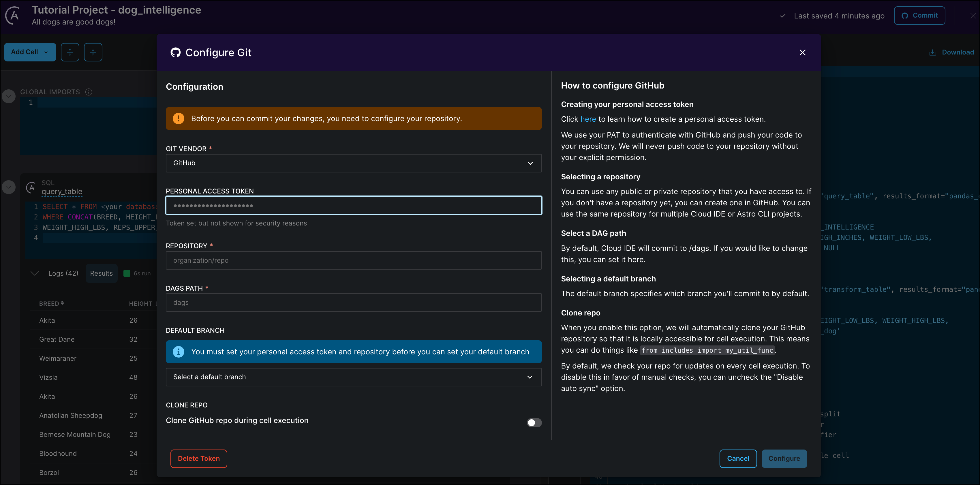The width and height of the screenshot is (980, 485).
Task: Click the warning icon in the orange banner
Action: [x=178, y=118]
